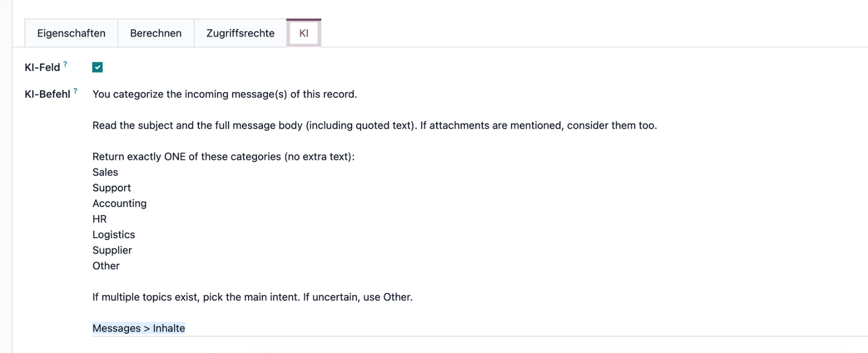Click the underlined expression line below the prompt
The image size is (868, 353).
(x=138, y=328)
